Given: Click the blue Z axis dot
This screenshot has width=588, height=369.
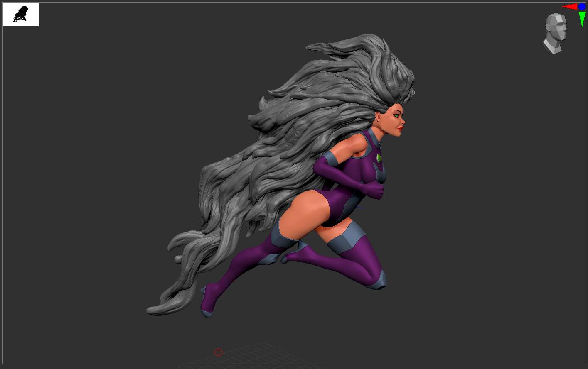Looking at the screenshot, I should 582,6.
